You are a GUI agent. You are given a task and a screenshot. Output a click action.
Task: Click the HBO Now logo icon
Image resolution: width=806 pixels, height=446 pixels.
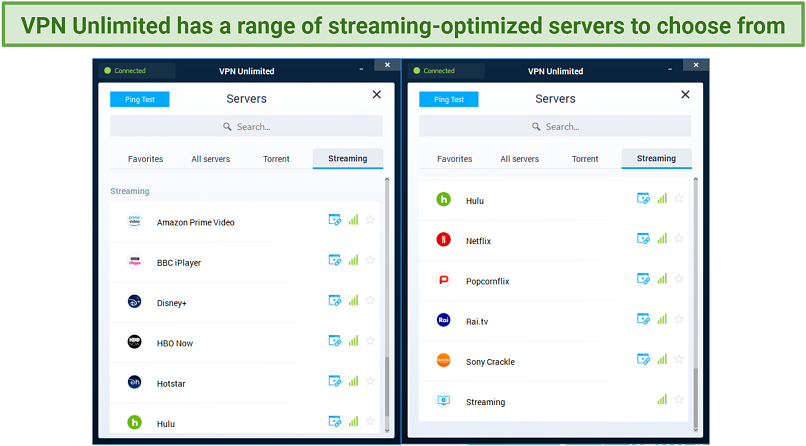[134, 342]
